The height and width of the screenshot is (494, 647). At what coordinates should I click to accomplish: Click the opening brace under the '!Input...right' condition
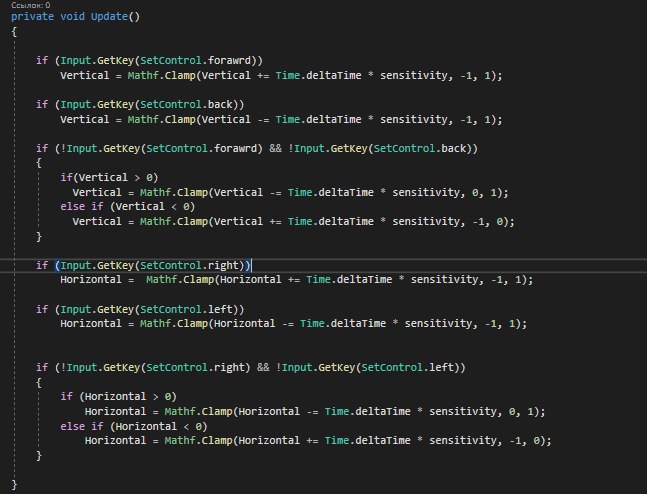39,383
